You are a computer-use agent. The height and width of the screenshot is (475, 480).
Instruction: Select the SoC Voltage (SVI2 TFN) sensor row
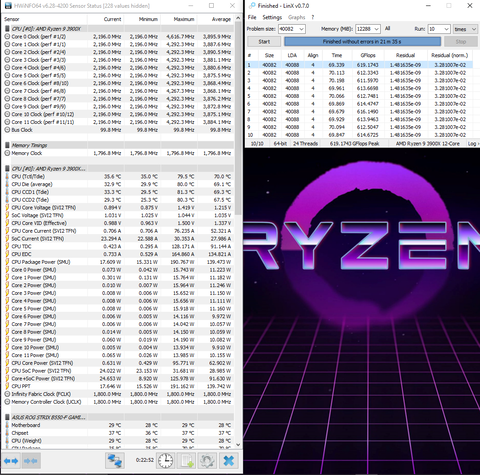[118, 215]
